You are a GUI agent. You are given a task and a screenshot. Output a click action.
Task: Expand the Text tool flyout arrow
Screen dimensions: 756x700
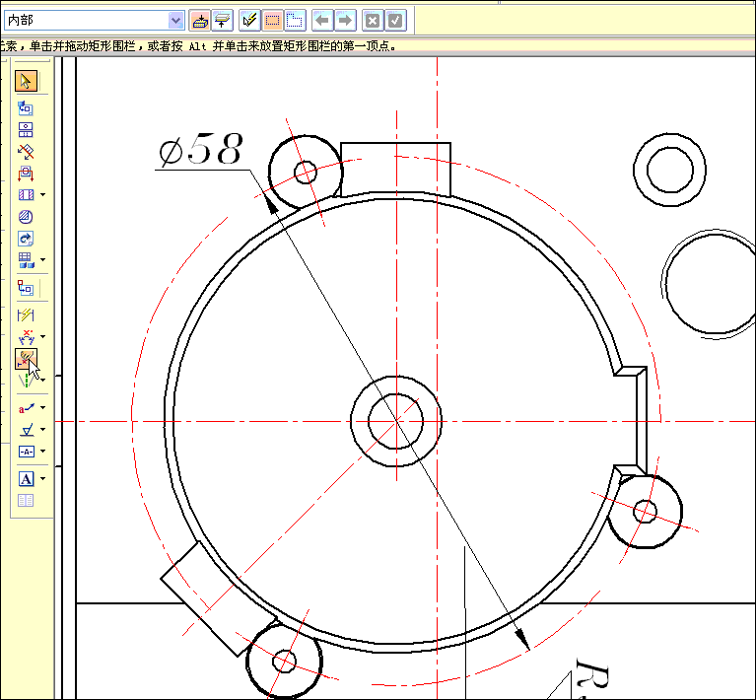click(43, 478)
